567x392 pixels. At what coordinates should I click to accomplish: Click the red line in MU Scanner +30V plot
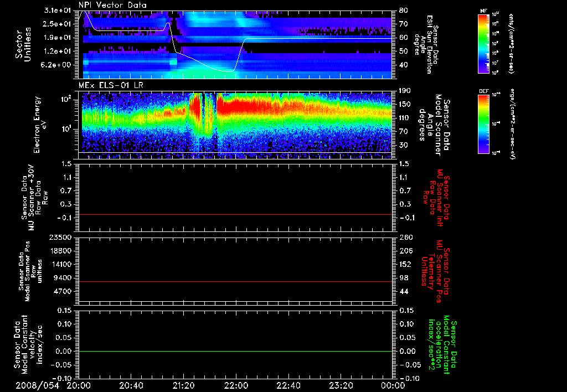coord(235,214)
